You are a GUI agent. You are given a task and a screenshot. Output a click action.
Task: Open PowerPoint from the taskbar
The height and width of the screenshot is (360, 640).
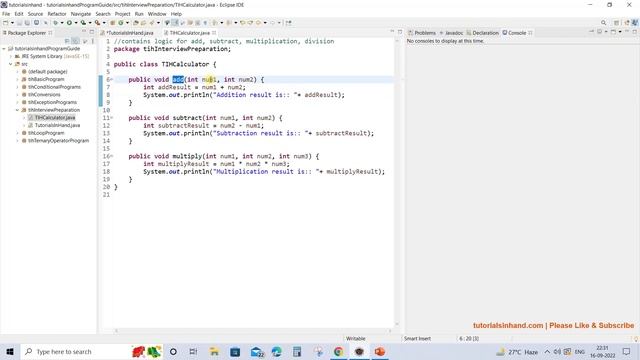380,351
